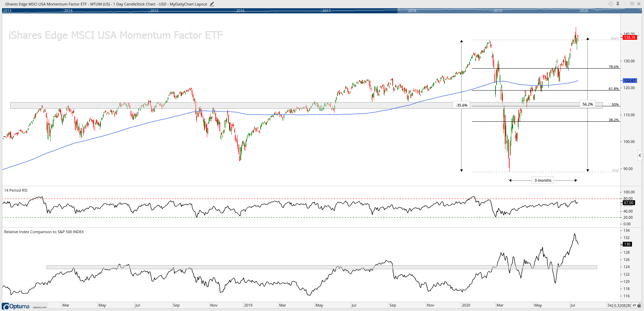Click the red 138.76 last price label
This screenshot has width=644, height=311.
point(630,37)
